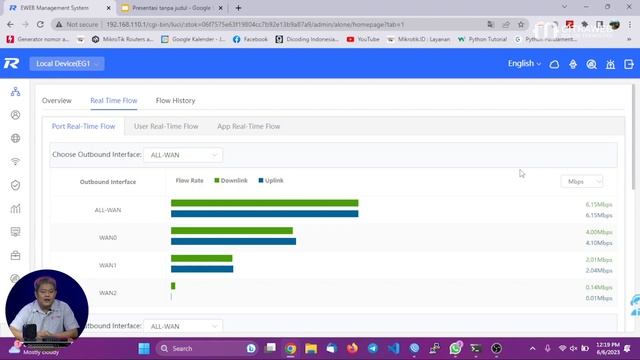Open the monitor diagnostics sidebar icon
This screenshot has width=640, height=360.
coord(16,232)
